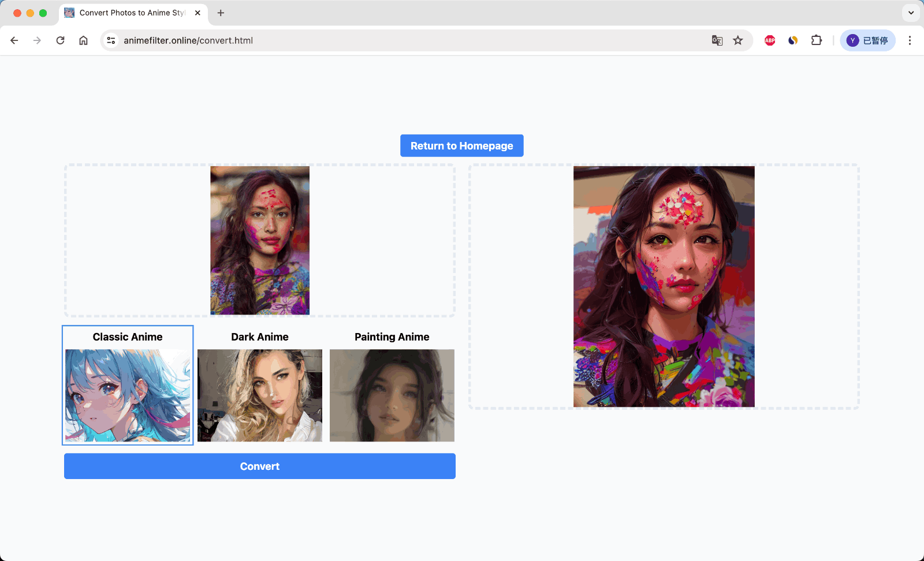Screen dimensions: 924x561
Task: Open the paused profile menu
Action: click(x=867, y=40)
